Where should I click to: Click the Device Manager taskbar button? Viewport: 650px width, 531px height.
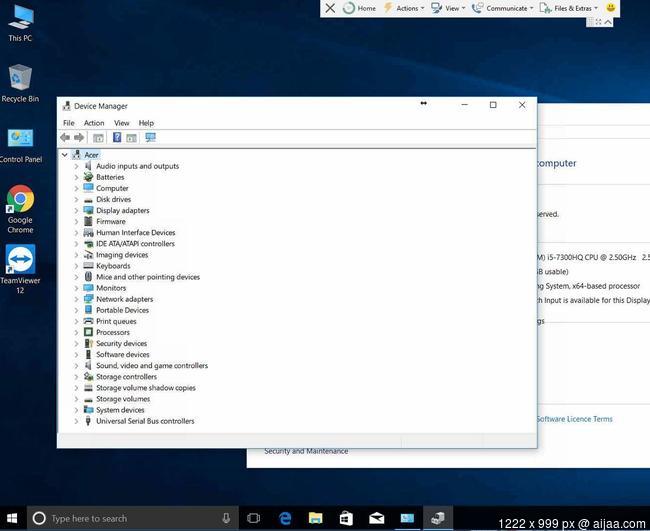point(437,518)
